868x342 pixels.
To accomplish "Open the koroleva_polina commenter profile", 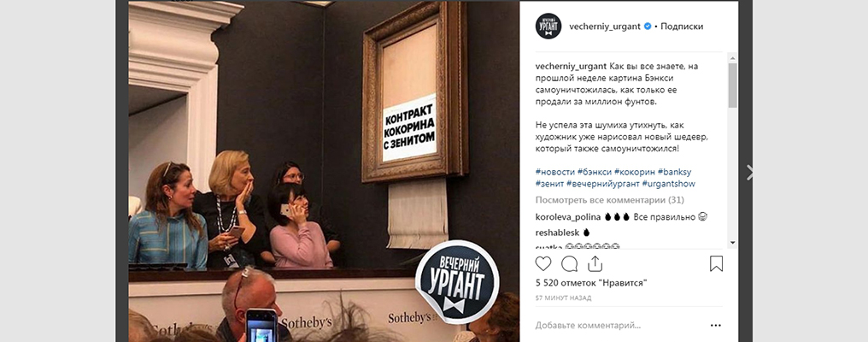I will [x=567, y=216].
